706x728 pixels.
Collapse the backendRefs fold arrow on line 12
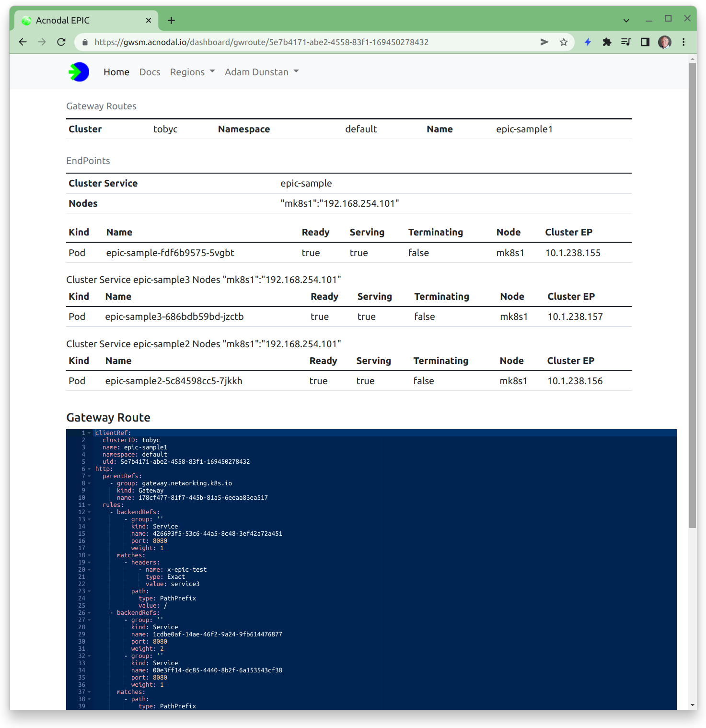[x=89, y=512]
